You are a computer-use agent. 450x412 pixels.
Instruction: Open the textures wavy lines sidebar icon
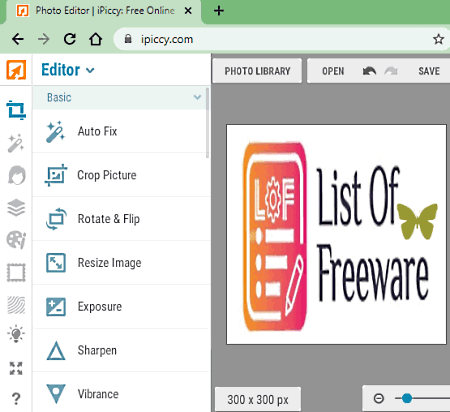(x=16, y=305)
